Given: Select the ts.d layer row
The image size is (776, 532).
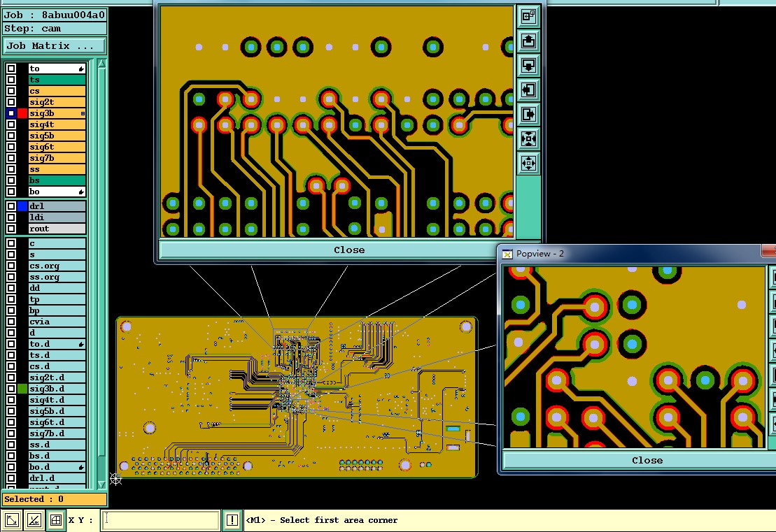Looking at the screenshot, I should [x=57, y=355].
